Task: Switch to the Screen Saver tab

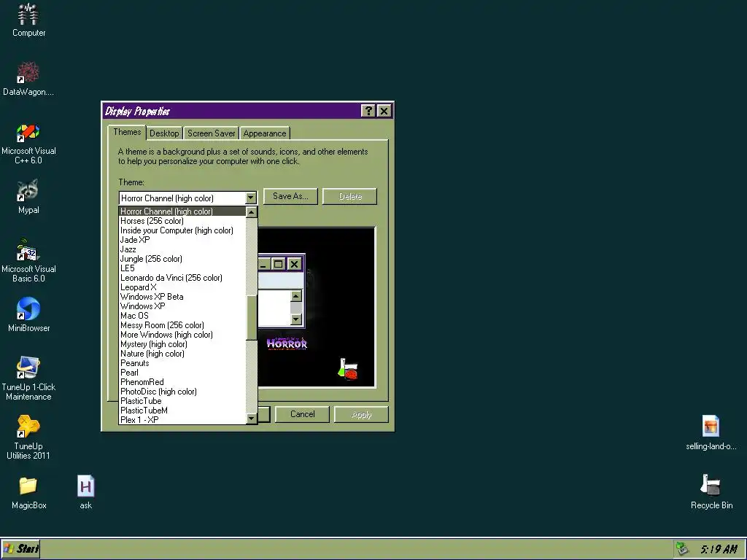Action: pyautogui.click(x=211, y=133)
